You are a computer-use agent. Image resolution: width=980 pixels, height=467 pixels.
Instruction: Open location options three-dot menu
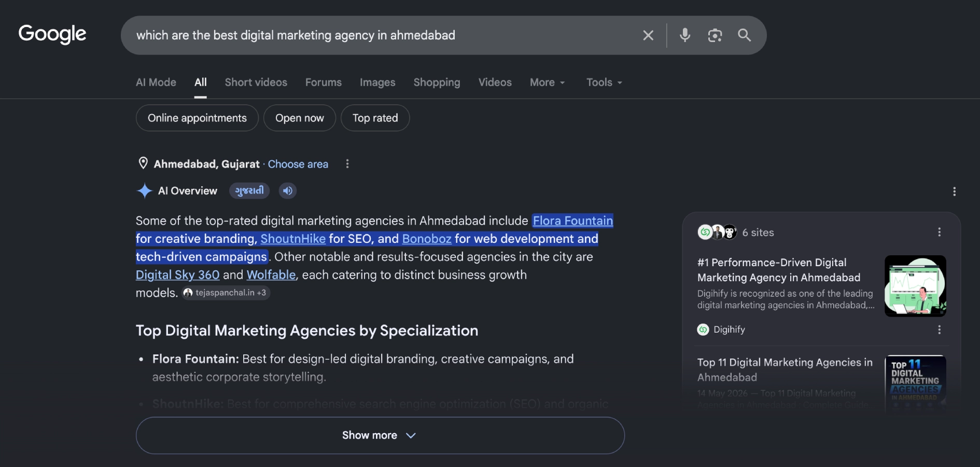pos(347,164)
